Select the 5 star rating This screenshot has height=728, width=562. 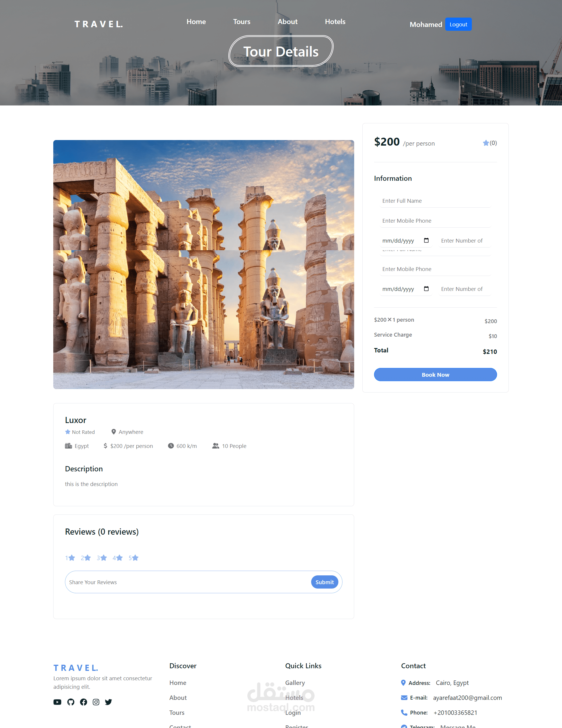pos(133,558)
